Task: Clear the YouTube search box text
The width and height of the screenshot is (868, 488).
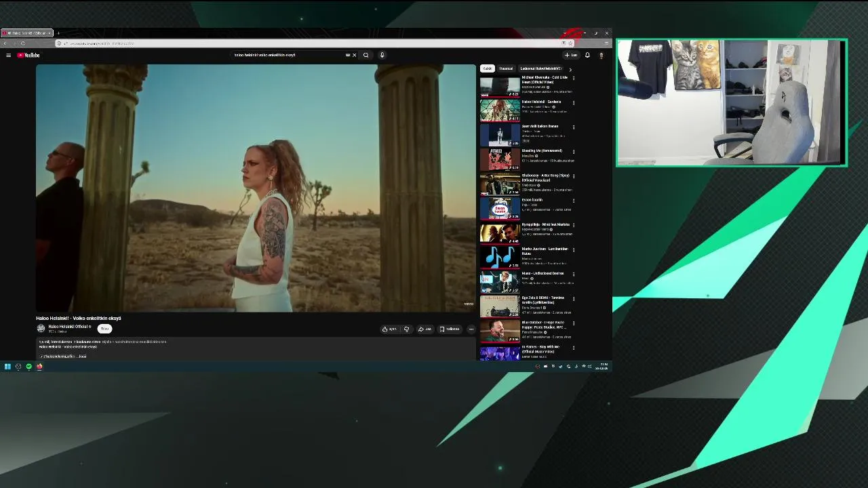Action: 354,55
